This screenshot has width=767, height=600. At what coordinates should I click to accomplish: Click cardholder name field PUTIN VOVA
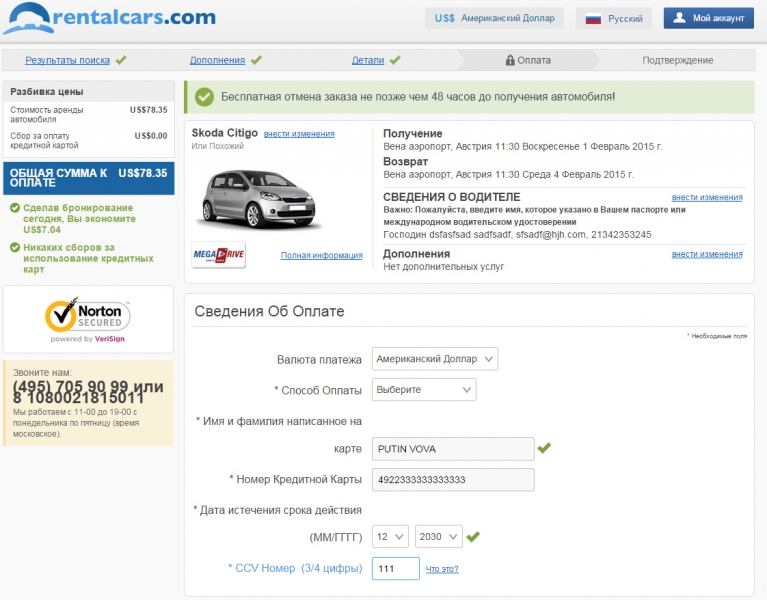point(453,449)
